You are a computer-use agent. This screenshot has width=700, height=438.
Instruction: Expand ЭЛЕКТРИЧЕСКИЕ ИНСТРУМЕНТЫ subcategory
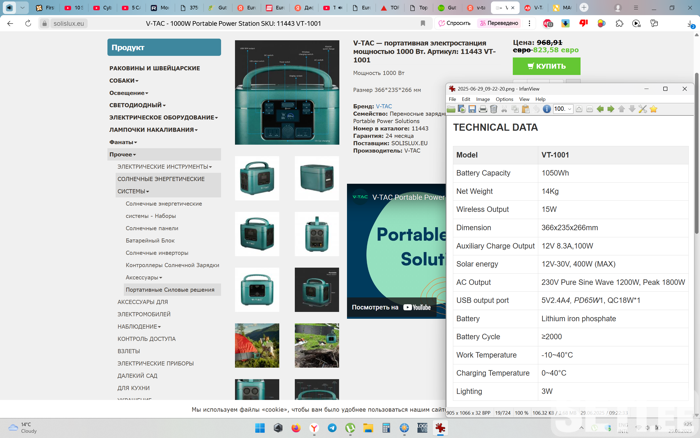(164, 167)
